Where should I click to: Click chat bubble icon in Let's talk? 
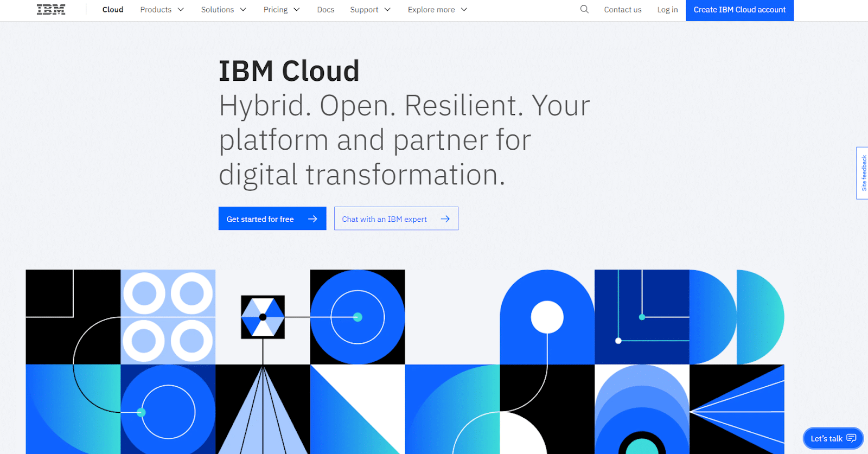[x=851, y=438]
